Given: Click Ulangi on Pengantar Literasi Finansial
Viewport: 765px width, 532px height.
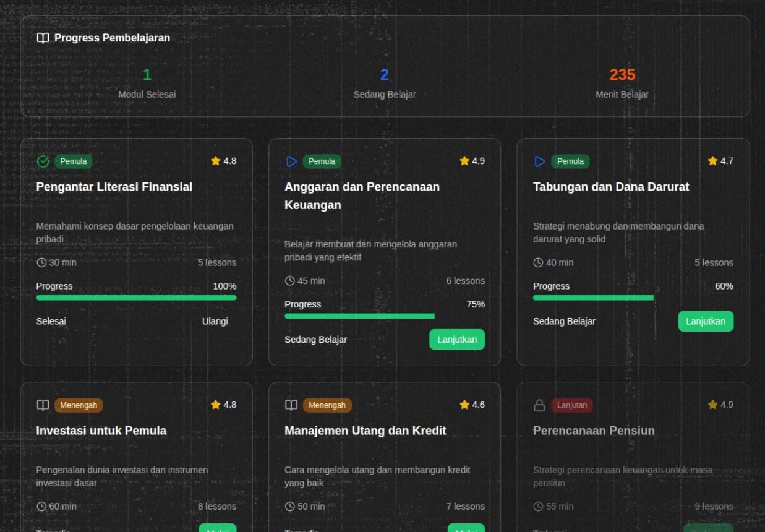Looking at the screenshot, I should 215,321.
